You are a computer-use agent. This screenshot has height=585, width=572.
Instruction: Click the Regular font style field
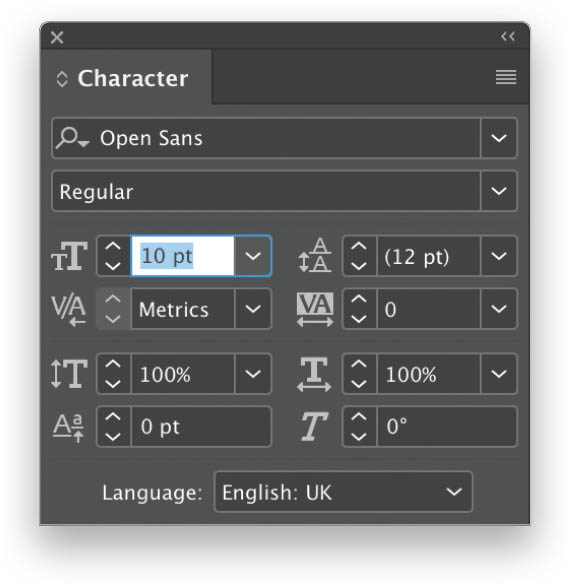click(267, 191)
